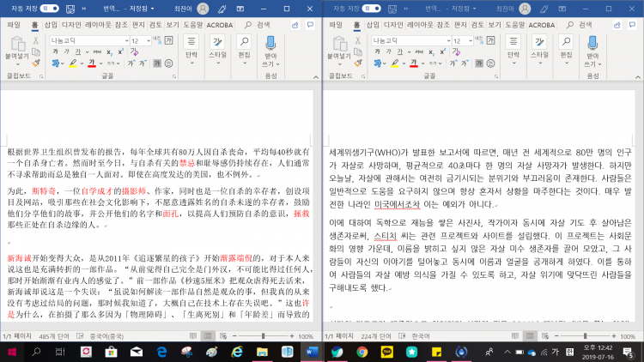The width and height of the screenshot is (644, 362).
Task: Click red font color in left window
Action: [x=92, y=63]
